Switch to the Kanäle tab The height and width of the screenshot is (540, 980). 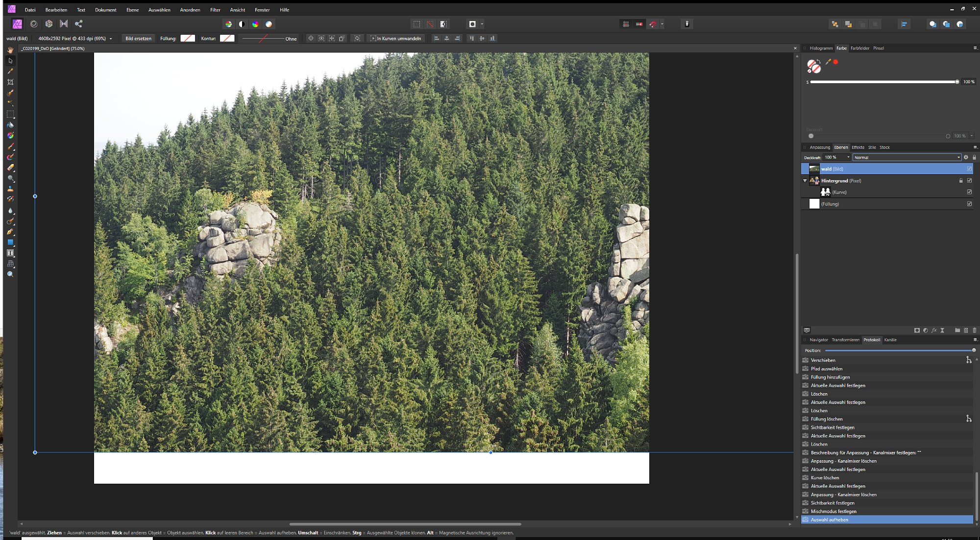890,340
